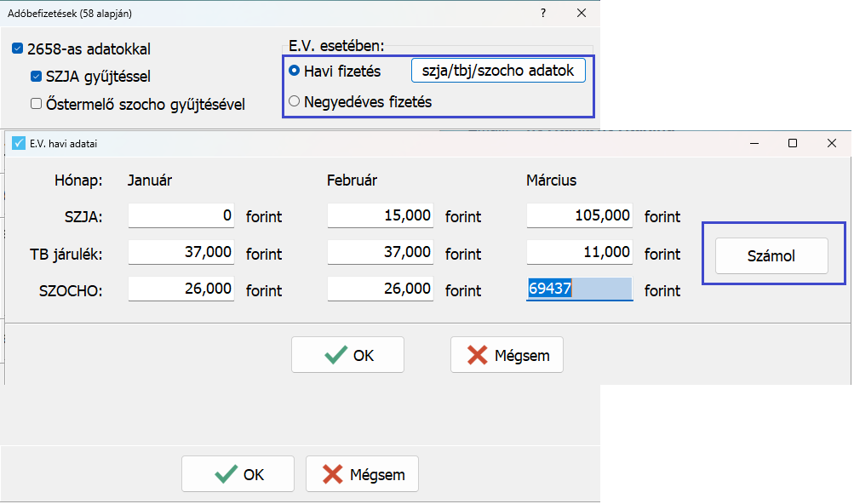854x504 pixels.
Task: Click the Március SZOCHO field with 69437
Action: point(579,289)
